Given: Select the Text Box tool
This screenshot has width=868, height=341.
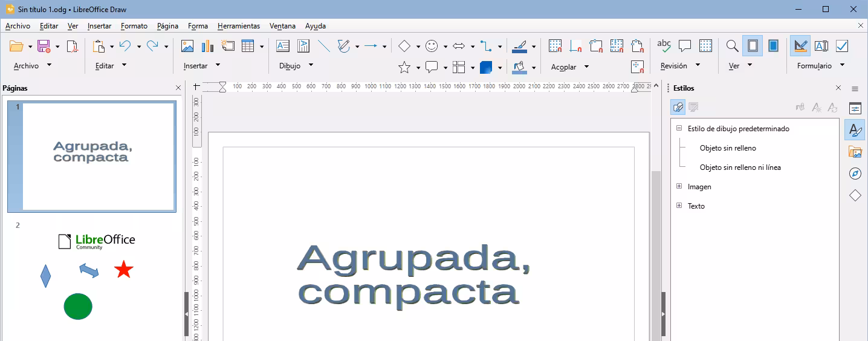Looking at the screenshot, I should [283, 46].
